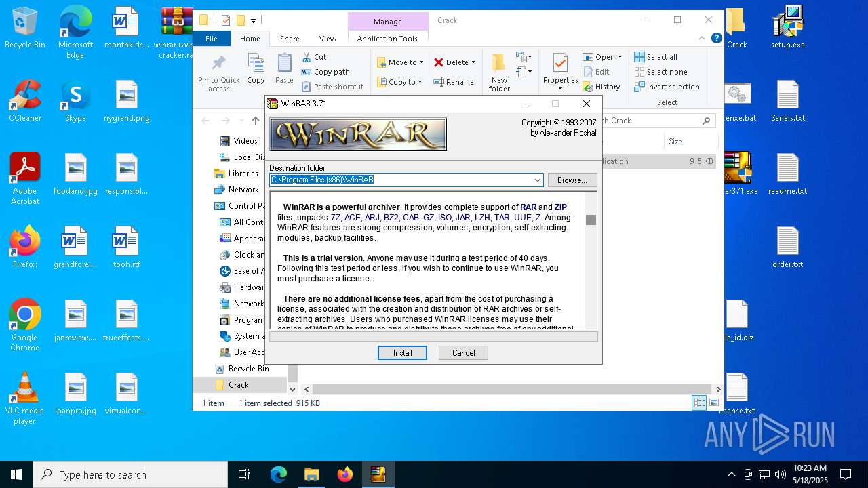Select the Crack folder in the navigation pane
This screenshot has height=488, width=868.
pos(238,385)
